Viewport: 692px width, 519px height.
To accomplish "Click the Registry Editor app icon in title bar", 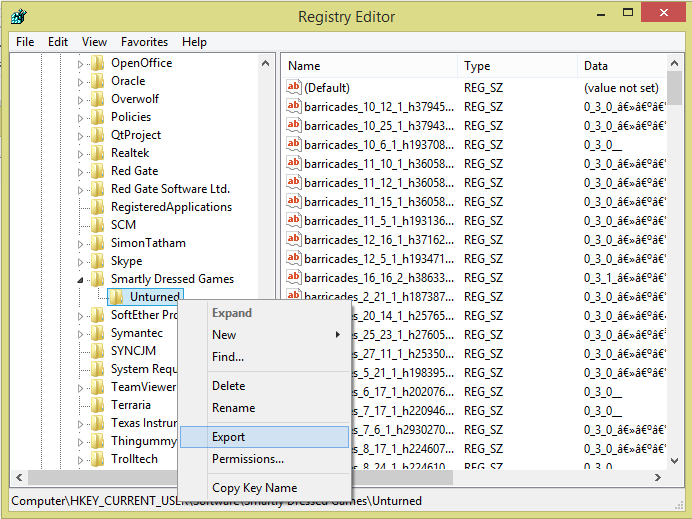I will [x=19, y=16].
